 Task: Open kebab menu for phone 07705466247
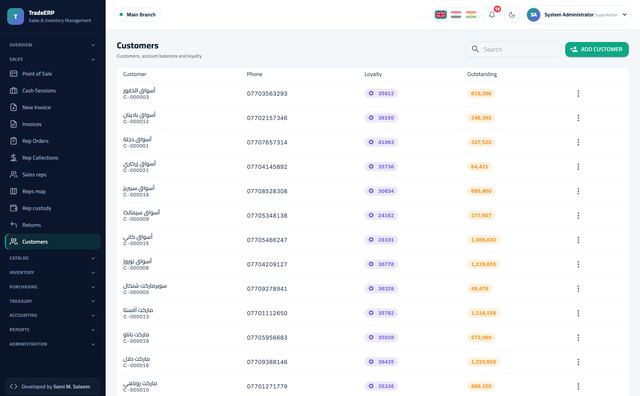578,240
